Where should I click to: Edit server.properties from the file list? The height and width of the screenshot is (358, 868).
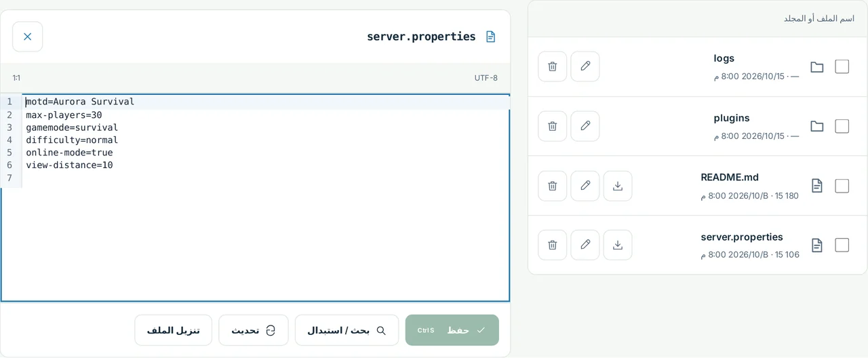[x=585, y=245]
